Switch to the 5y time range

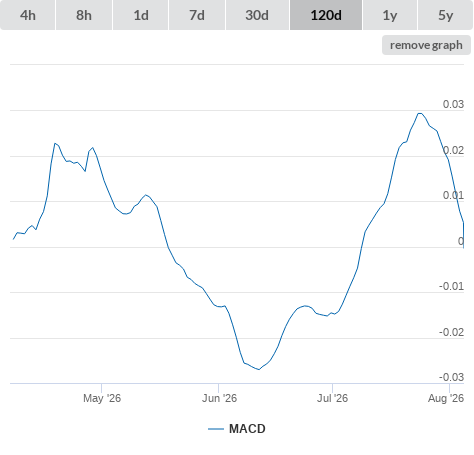(x=446, y=15)
